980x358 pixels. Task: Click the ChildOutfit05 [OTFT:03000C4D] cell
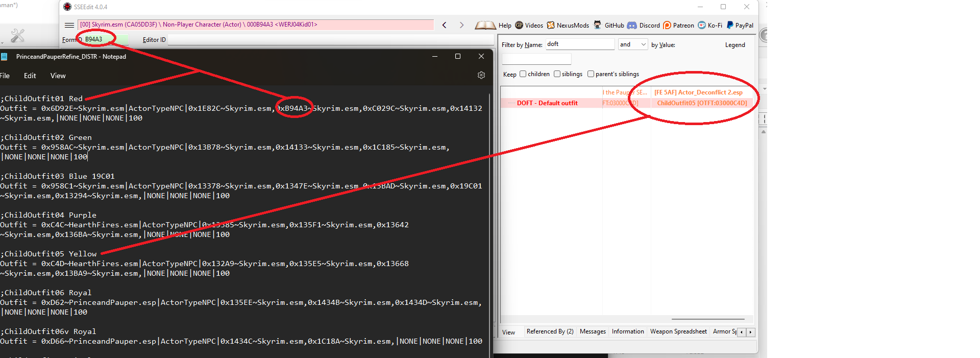(702, 103)
